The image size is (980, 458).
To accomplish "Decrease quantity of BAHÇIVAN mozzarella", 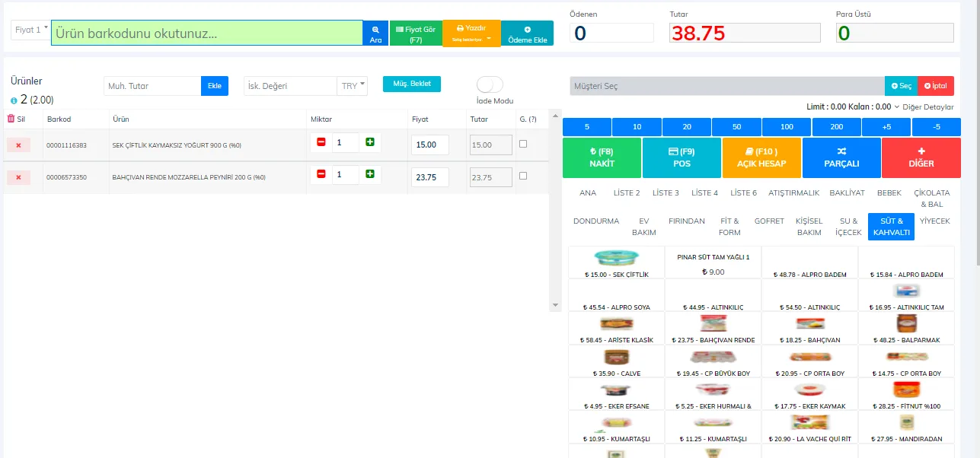I will (x=321, y=174).
